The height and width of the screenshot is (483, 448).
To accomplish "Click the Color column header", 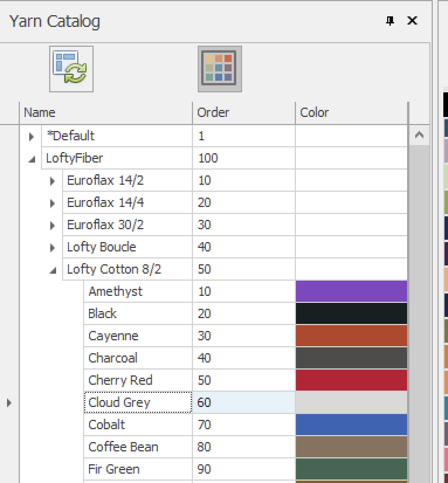I will (351, 112).
